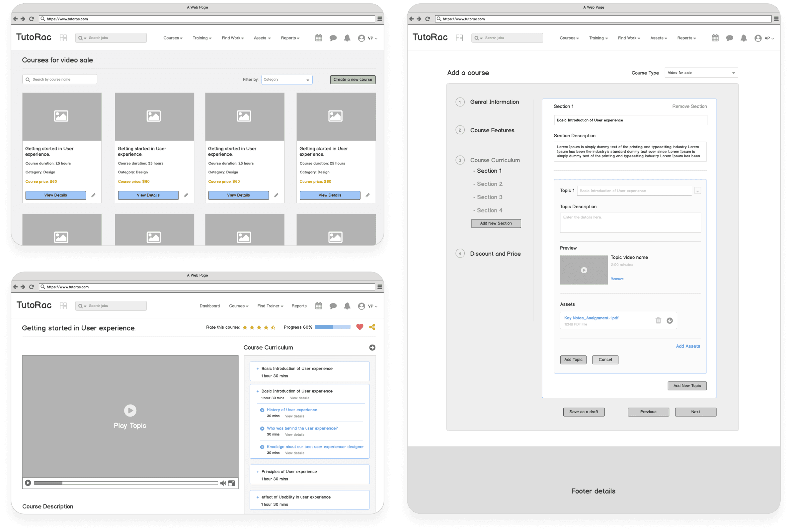Click the edit pencil icon on course card
This screenshot has height=532, width=791.
coord(93,194)
